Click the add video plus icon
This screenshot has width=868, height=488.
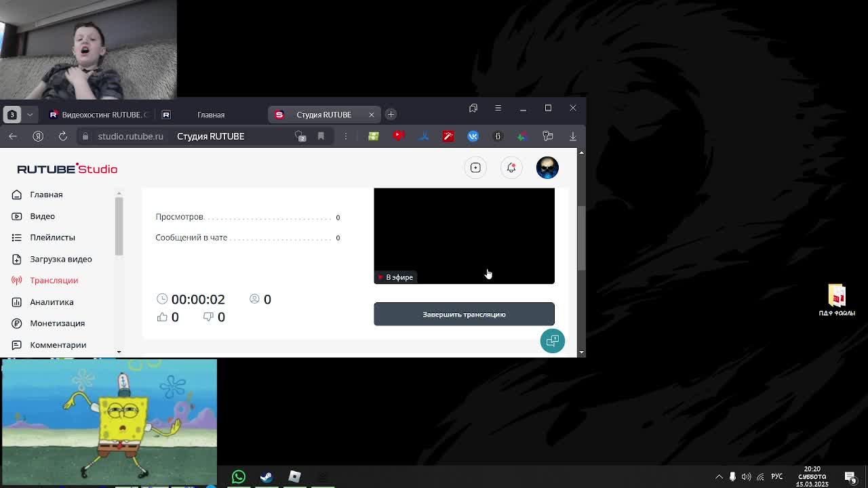475,167
